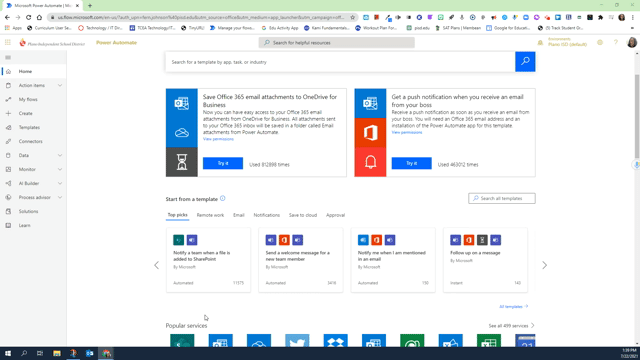The width and height of the screenshot is (640, 360).
Task: Bookmark this page with the star icon
Action: (353, 18)
